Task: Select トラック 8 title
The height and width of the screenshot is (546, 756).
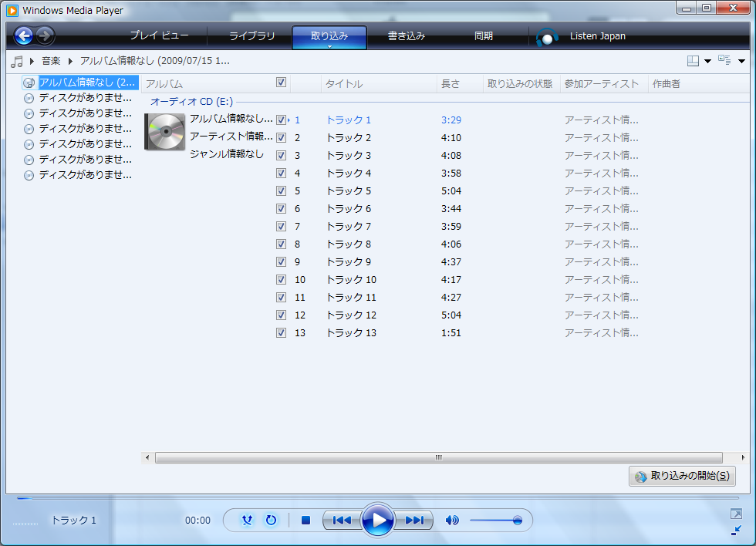Action: (349, 244)
